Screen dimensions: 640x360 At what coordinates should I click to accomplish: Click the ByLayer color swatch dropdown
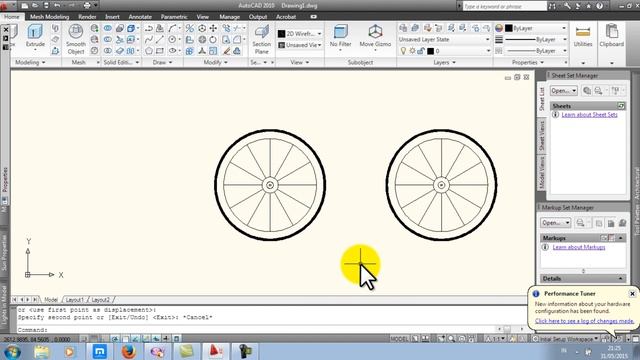[536, 28]
